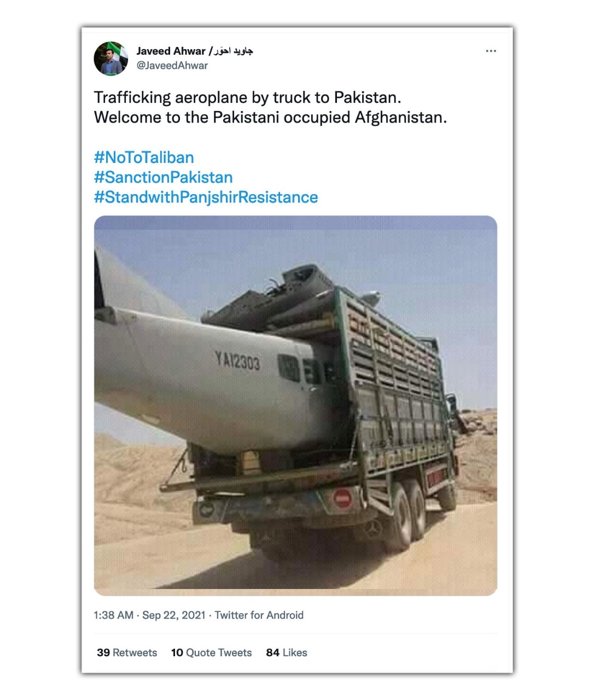Screen dimensions: 594x700
Task: Click the YAI2303 marking in the photo
Action: coord(237,360)
